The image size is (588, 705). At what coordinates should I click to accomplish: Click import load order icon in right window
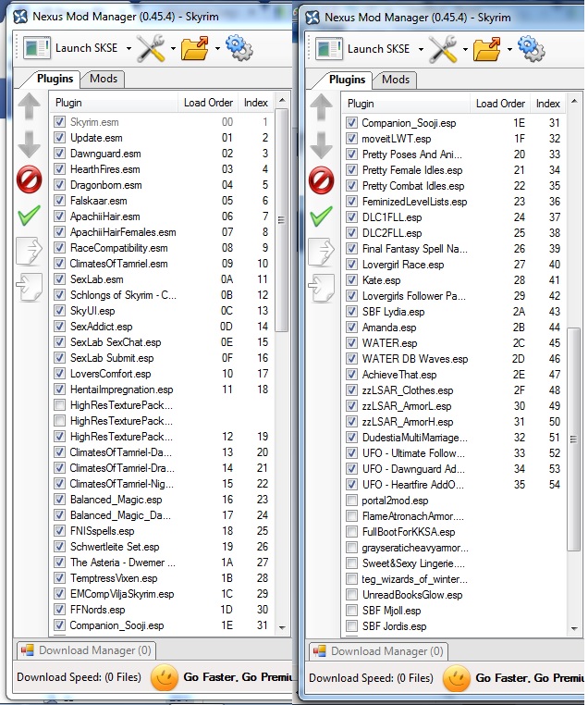321,288
